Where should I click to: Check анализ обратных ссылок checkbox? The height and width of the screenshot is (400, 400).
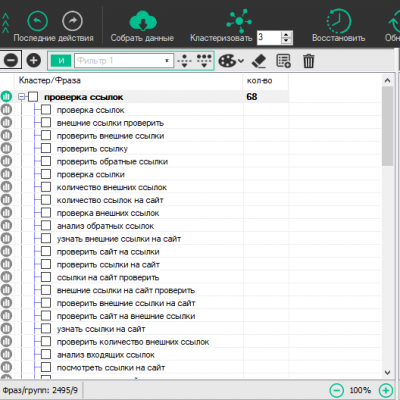[46, 226]
